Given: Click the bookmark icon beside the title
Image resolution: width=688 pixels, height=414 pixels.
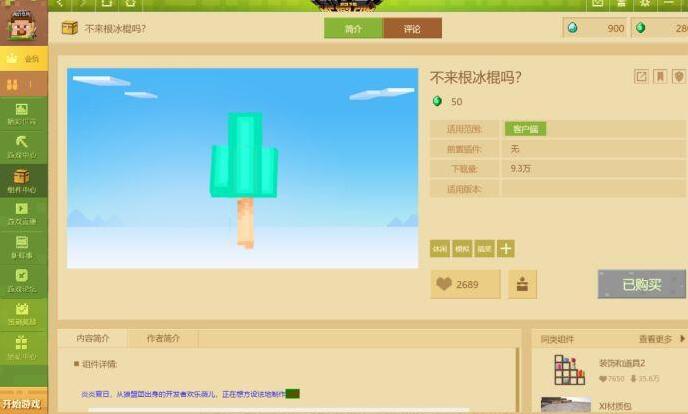Looking at the screenshot, I should (660, 77).
